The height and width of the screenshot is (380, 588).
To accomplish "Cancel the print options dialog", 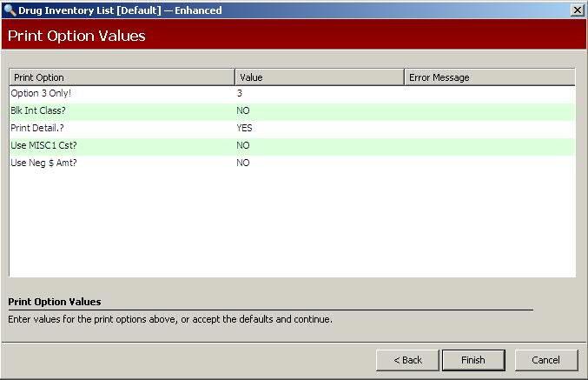I will 546,360.
